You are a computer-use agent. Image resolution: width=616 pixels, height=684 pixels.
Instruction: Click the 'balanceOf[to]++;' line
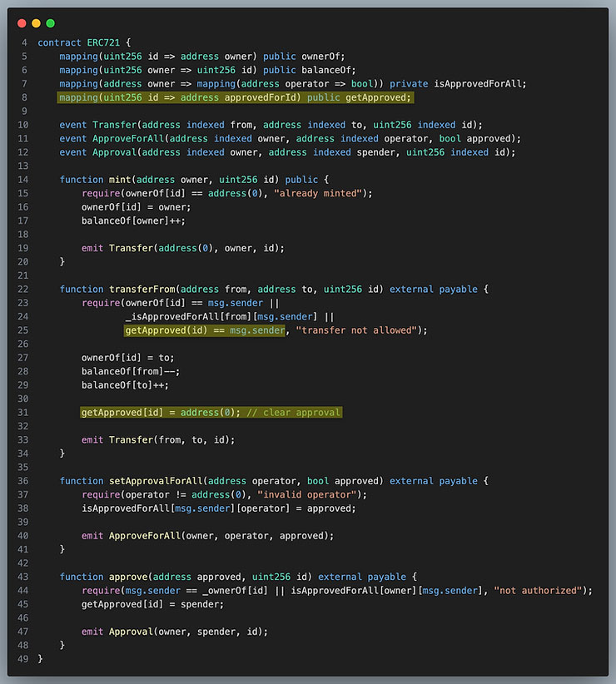[x=125, y=385]
